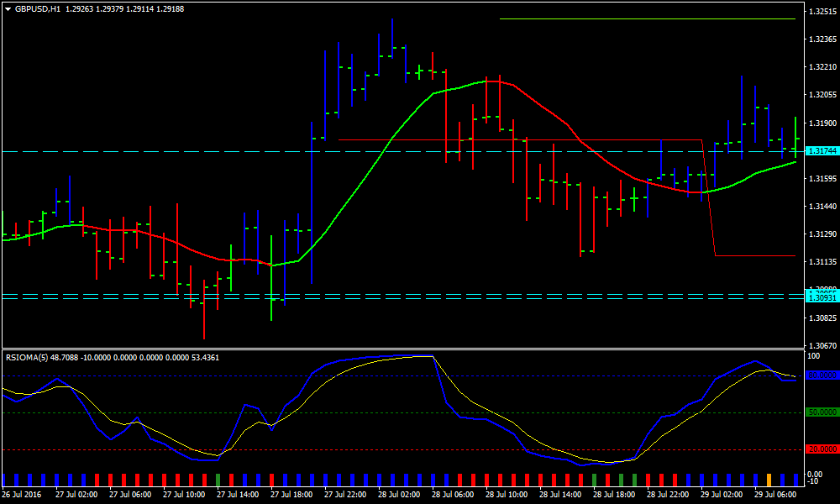Click the GBPUSD,H1 chart title text

tap(38, 8)
